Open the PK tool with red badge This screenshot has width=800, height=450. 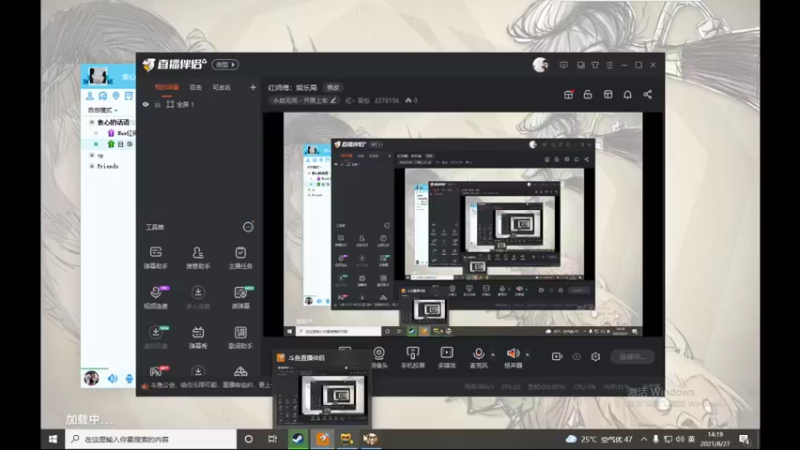pyautogui.click(x=157, y=371)
